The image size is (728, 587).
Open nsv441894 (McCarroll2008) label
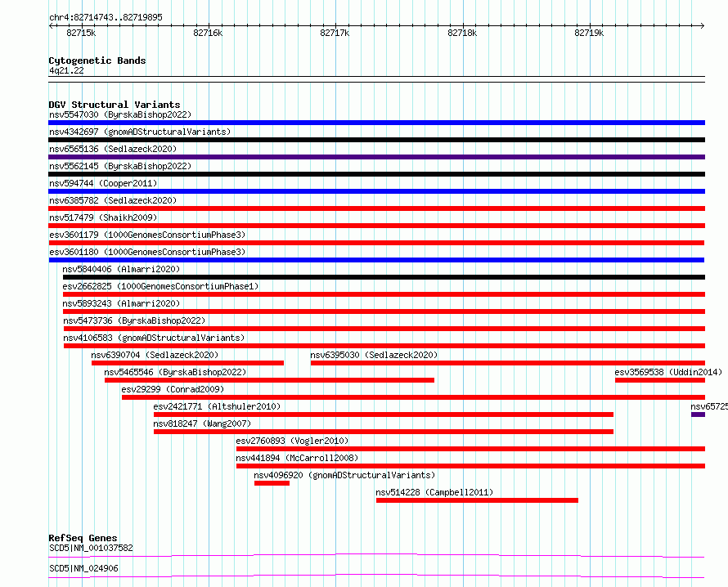(x=297, y=458)
